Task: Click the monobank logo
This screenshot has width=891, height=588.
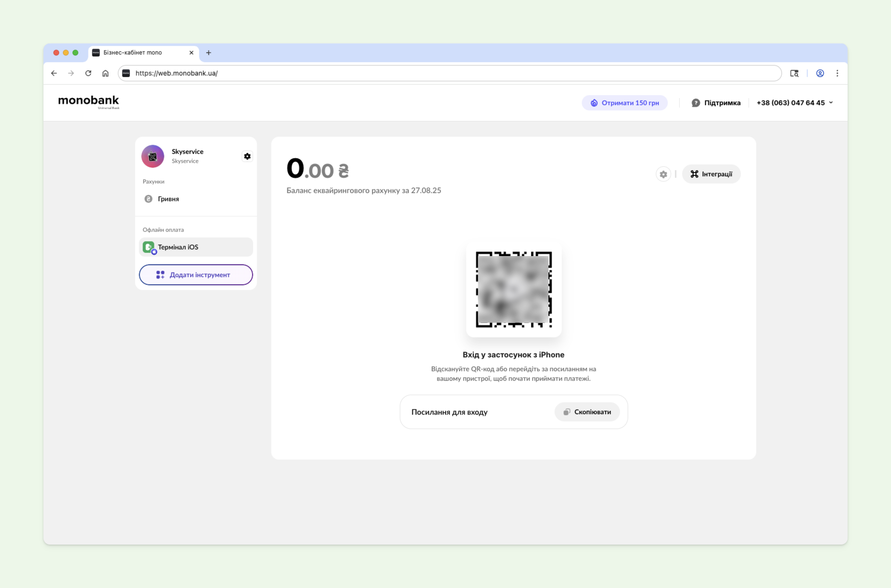Action: (x=88, y=101)
